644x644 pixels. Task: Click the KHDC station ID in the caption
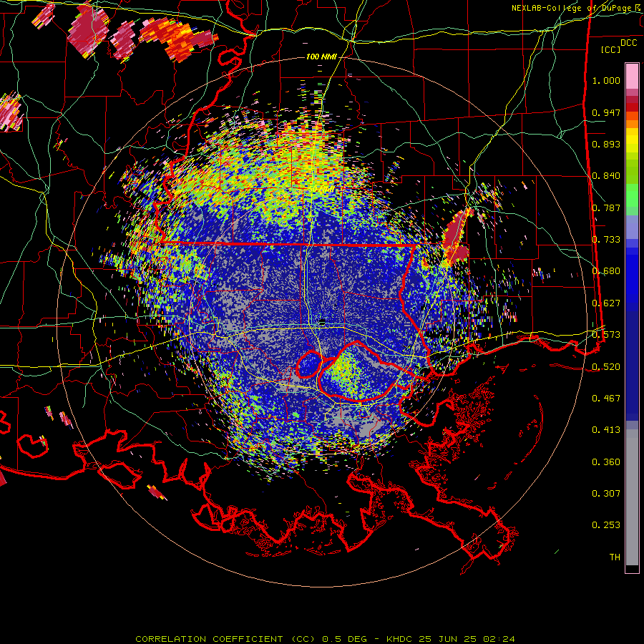(x=401, y=639)
